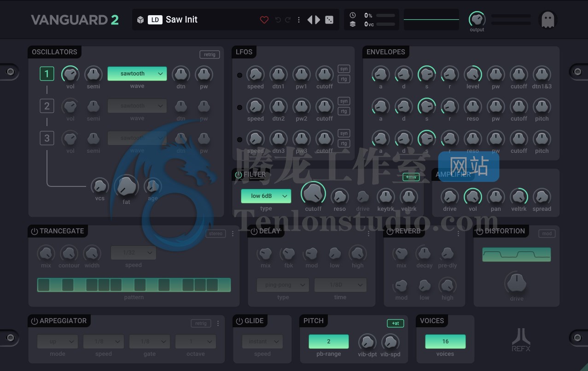Toggle the Glide power button
Viewport: 588px width, 371px height.
239,321
